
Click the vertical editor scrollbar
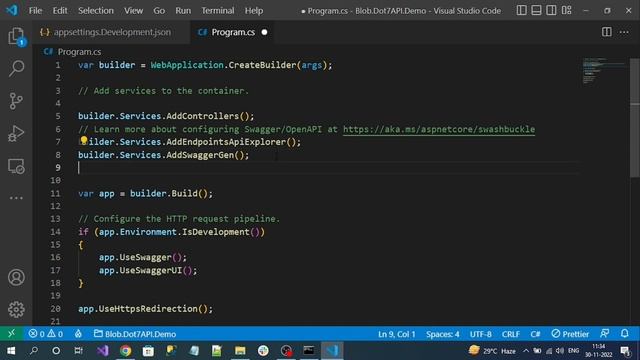pyautogui.click(x=635, y=118)
